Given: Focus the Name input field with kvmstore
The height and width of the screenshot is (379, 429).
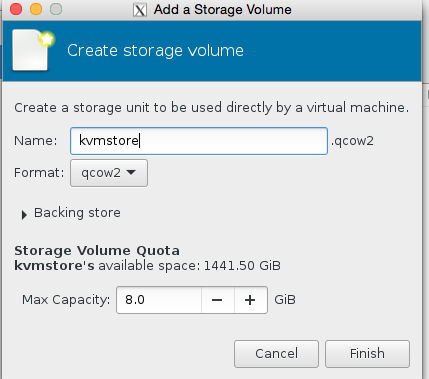Looking at the screenshot, I should coord(199,141).
